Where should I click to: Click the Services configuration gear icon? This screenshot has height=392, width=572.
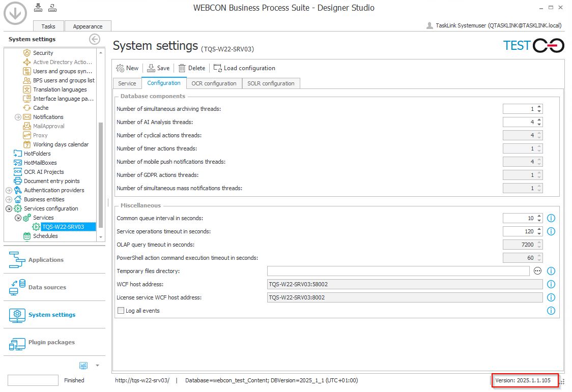coord(17,208)
